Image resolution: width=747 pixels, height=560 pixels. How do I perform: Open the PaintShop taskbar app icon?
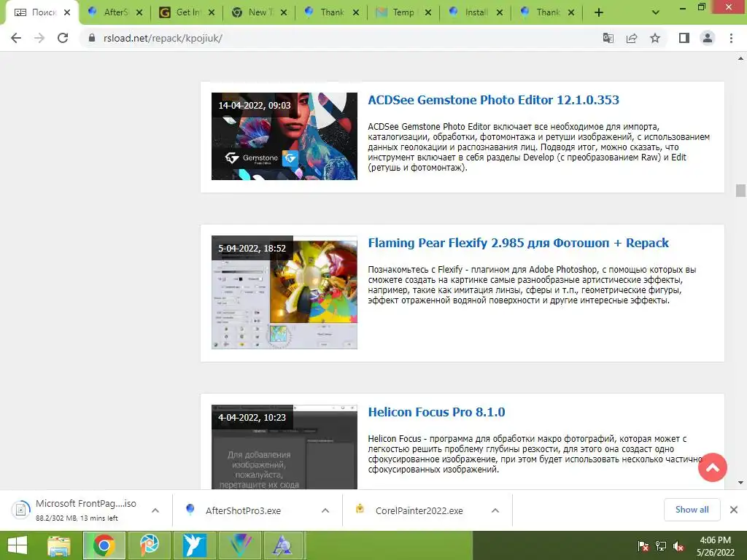pyautogui.click(x=149, y=545)
